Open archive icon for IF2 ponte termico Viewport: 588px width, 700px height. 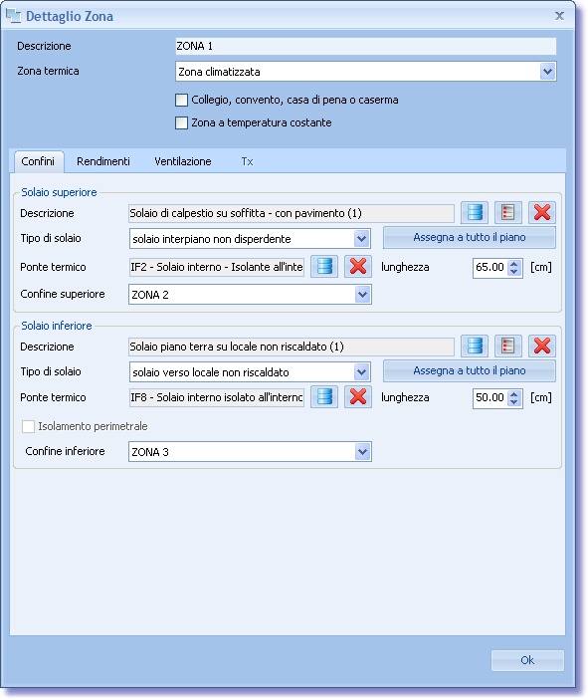click(x=324, y=267)
